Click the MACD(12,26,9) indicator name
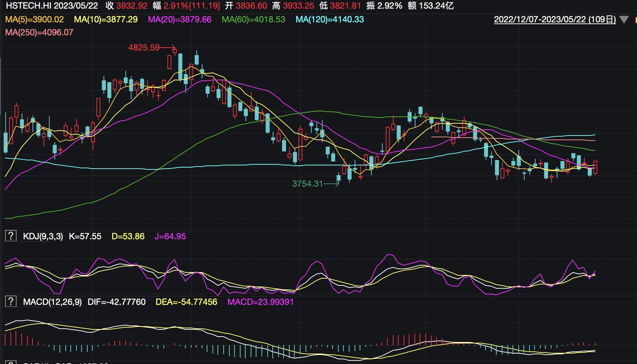 (52, 302)
